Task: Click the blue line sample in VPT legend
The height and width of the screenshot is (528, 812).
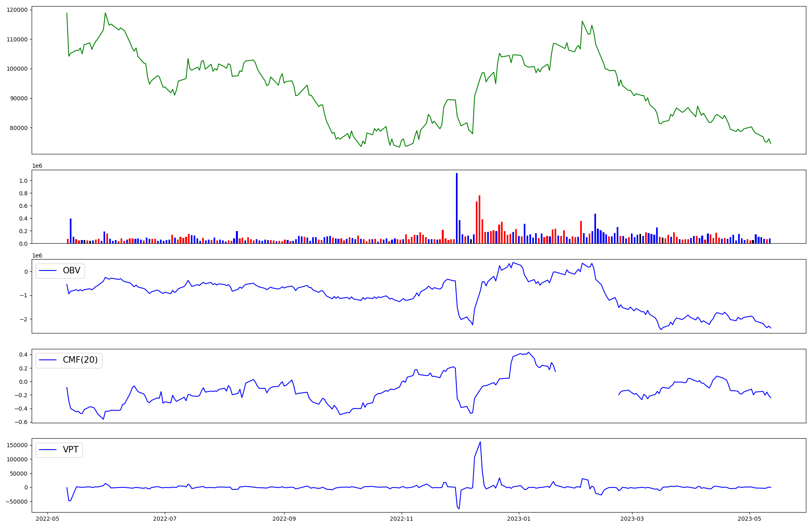Action: point(48,450)
